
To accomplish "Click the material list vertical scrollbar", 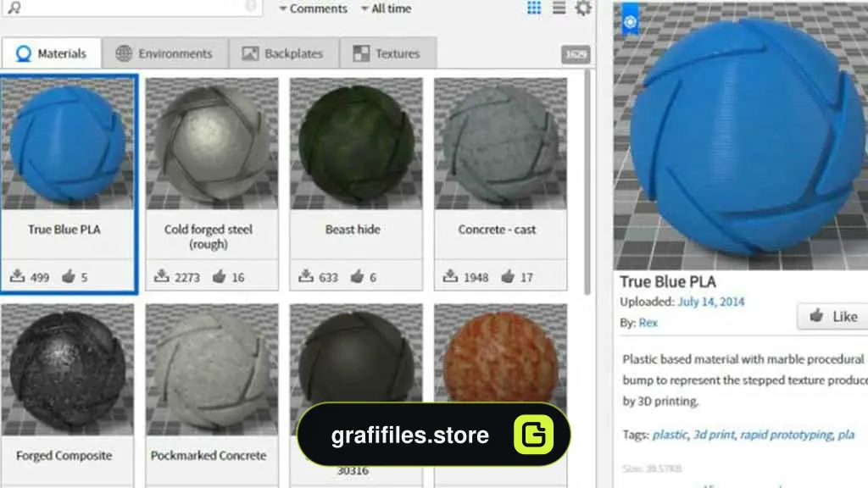I will pos(587,183).
